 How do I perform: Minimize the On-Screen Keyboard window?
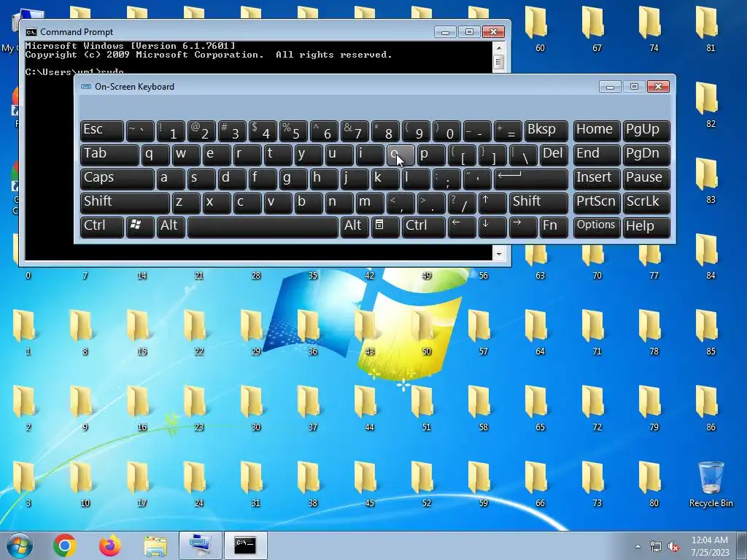coord(610,87)
